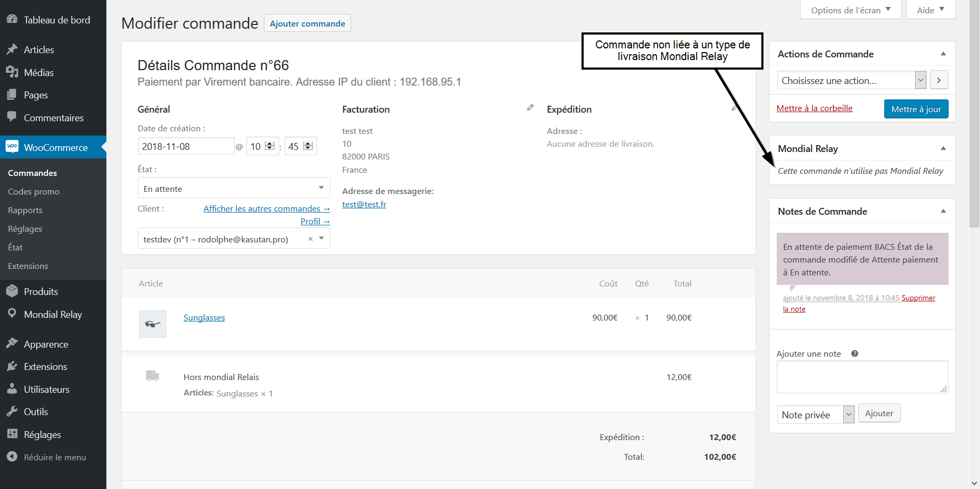Image resolution: width=980 pixels, height=489 pixels.
Task: Collapse the Notes de Commande panel
Action: point(943,212)
